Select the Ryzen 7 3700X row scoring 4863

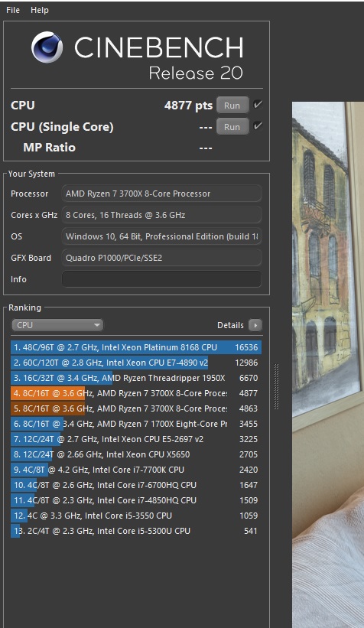pyautogui.click(x=136, y=408)
